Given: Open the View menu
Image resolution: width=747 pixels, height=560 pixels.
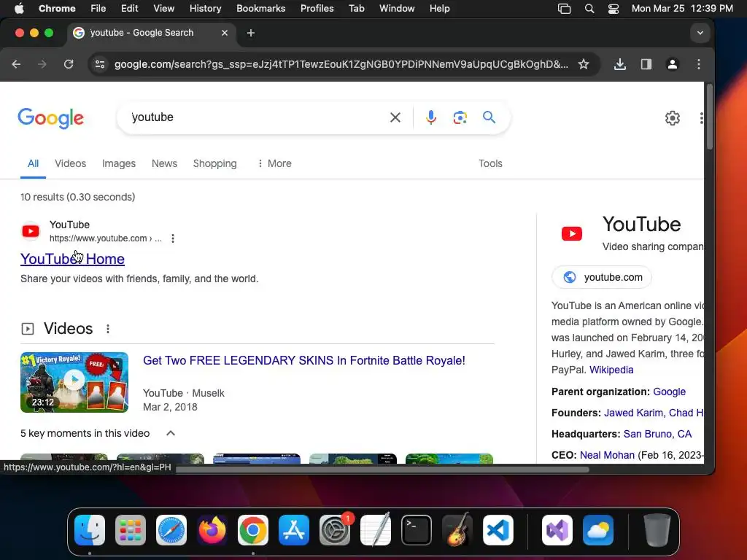Looking at the screenshot, I should pos(164,9).
